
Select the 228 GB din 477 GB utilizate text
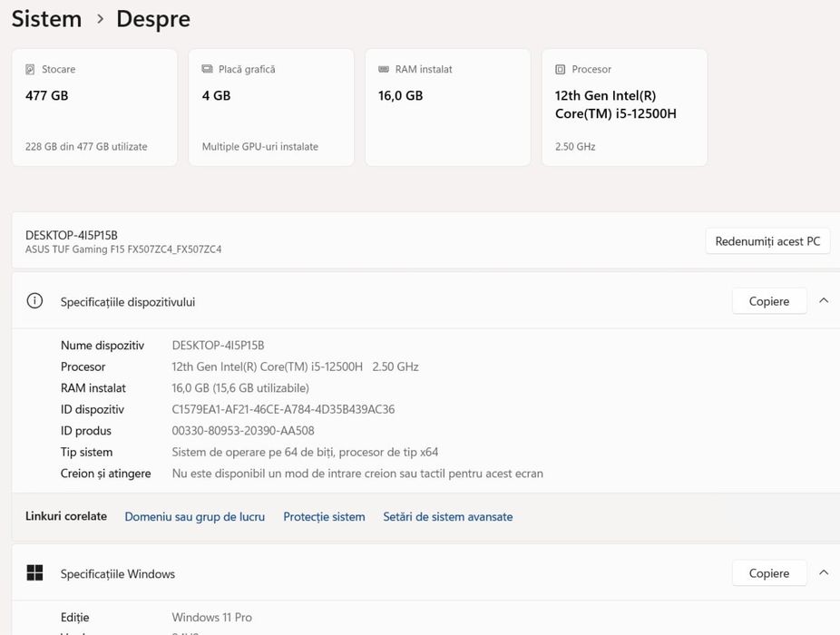(86, 146)
